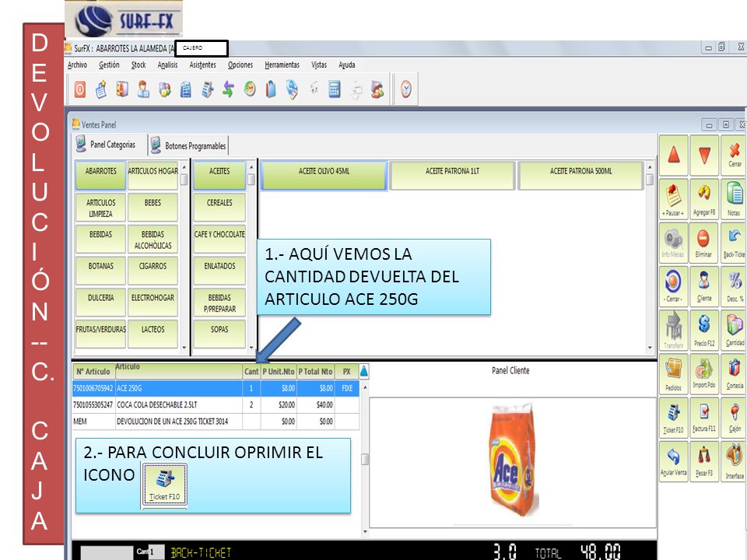Click the Nº Articulo column header

93,372
